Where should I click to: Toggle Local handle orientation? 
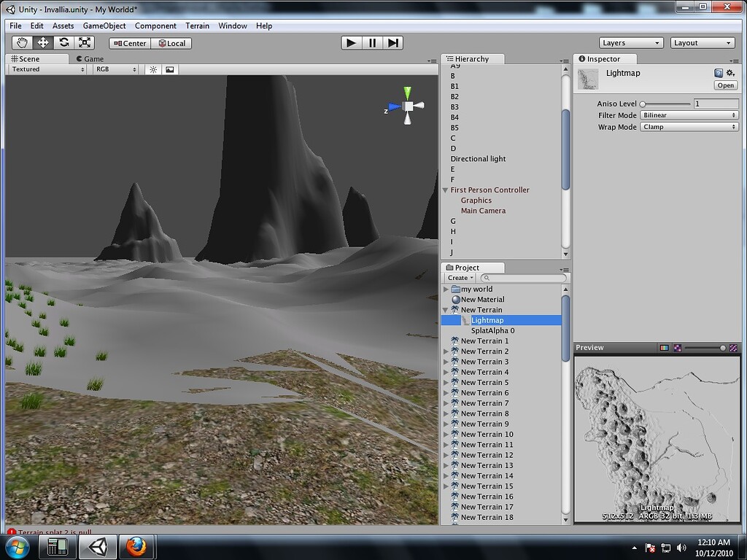pyautogui.click(x=172, y=43)
